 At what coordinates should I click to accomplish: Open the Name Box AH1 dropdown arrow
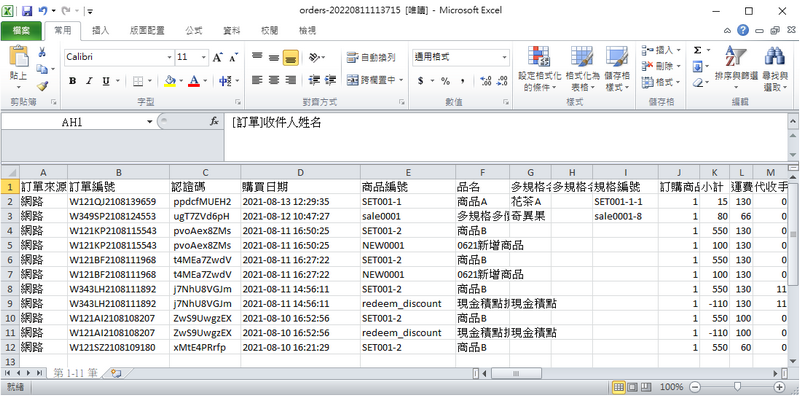click(x=149, y=122)
